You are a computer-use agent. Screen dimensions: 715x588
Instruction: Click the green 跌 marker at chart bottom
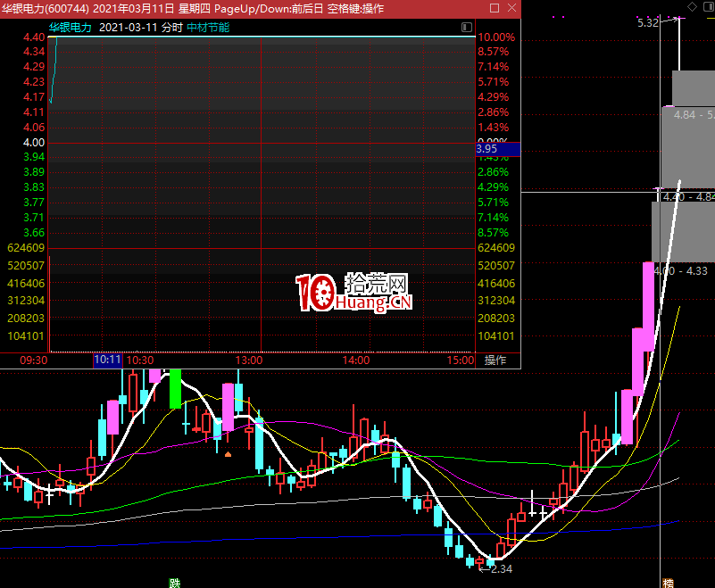tap(175, 583)
